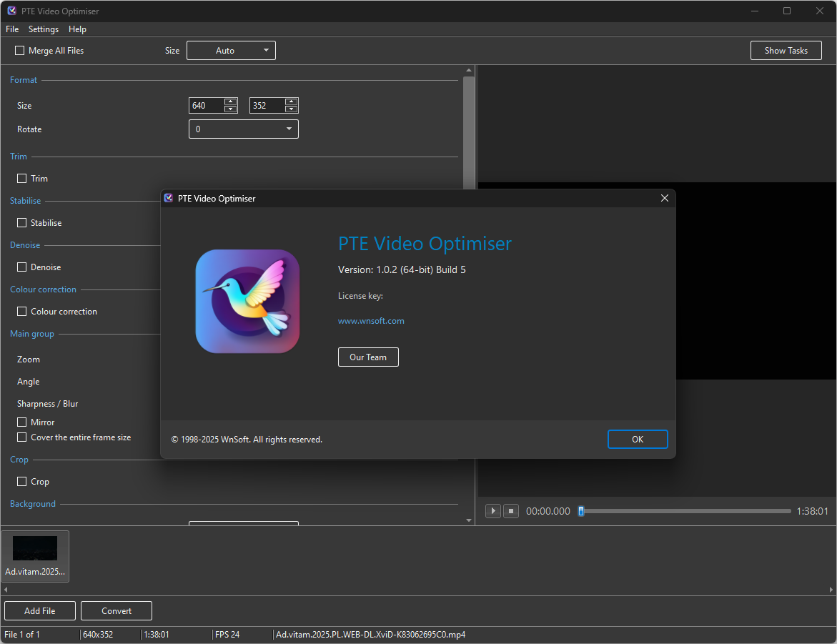Click the Version 1.0.2 text
Viewport: 837px width, 644px height.
point(402,269)
